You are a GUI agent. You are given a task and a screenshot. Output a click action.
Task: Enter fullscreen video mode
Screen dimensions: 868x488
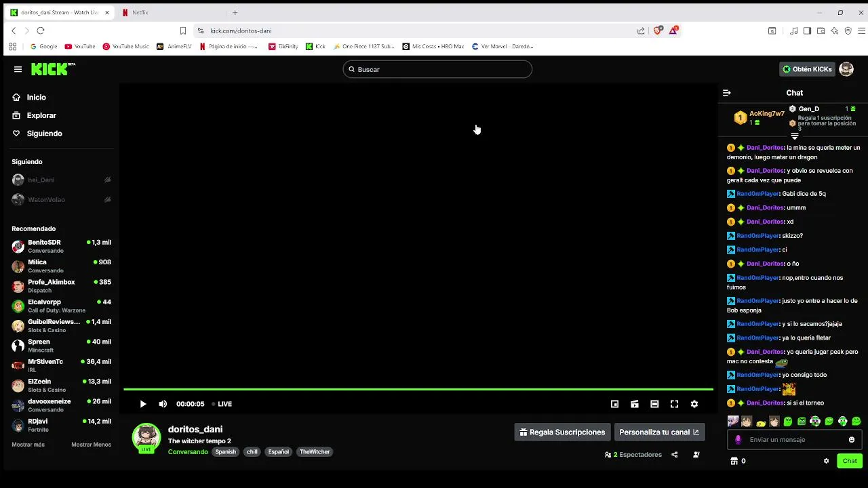(x=674, y=404)
